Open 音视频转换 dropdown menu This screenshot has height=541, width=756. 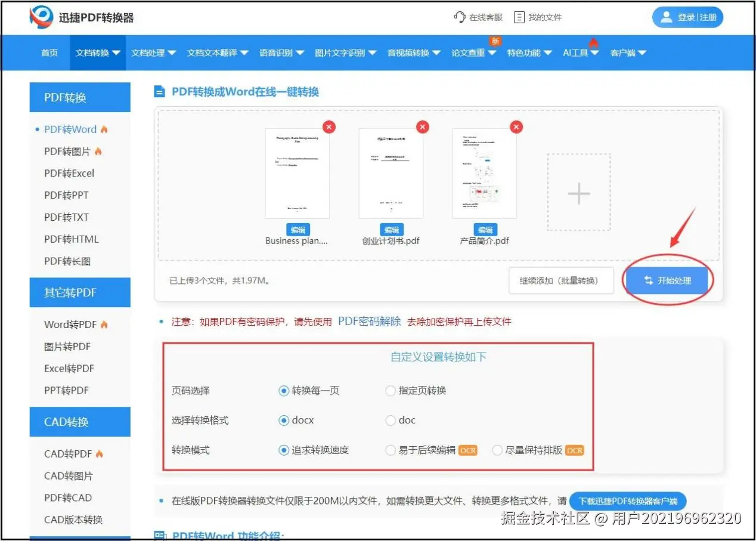coord(414,52)
